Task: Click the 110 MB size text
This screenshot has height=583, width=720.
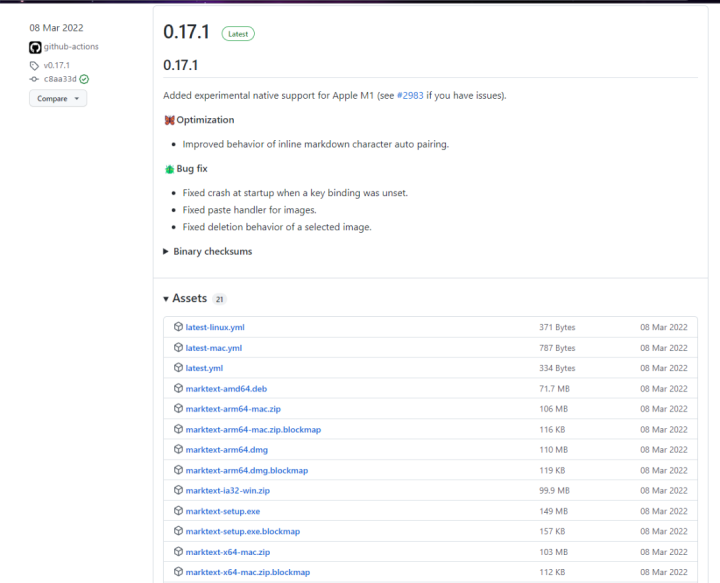Action: pyautogui.click(x=553, y=450)
